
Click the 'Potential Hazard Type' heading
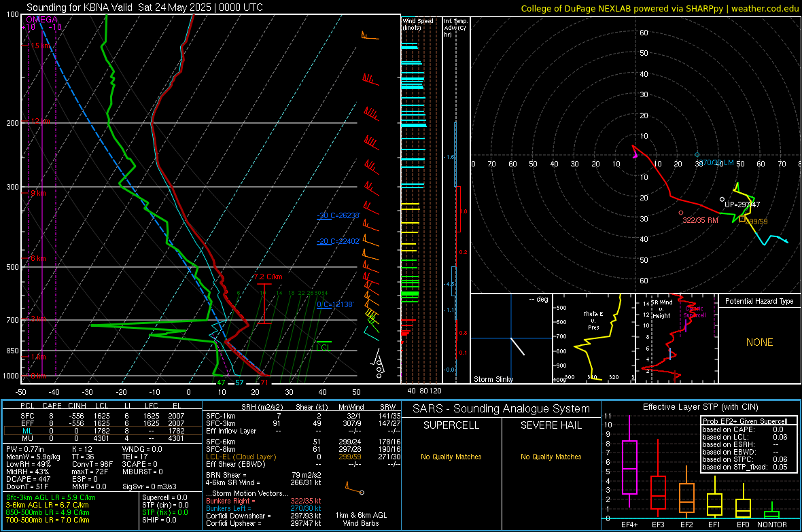pos(759,301)
